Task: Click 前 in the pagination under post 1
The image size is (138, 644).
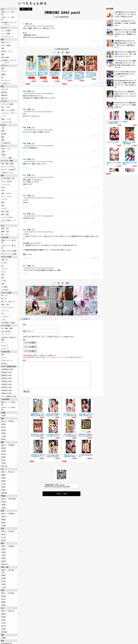Action: [58, 52]
